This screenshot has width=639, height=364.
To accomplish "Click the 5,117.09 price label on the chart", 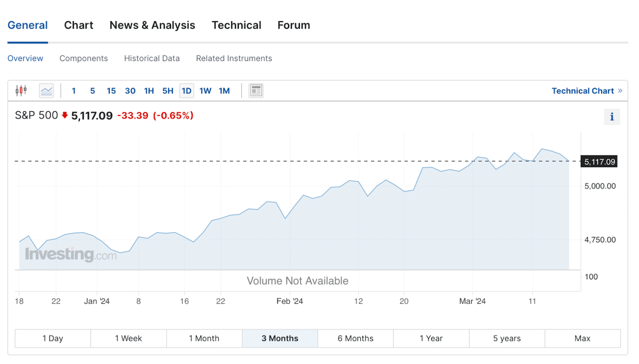I will pos(599,162).
